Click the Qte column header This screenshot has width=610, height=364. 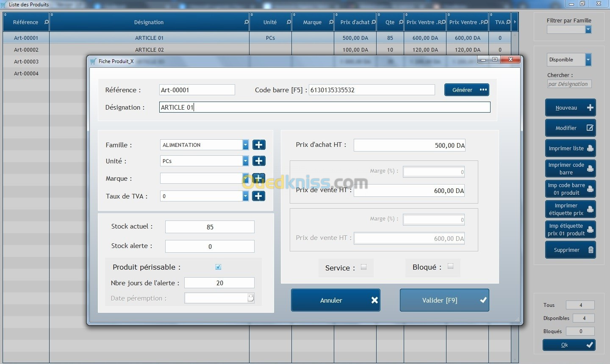coord(390,22)
